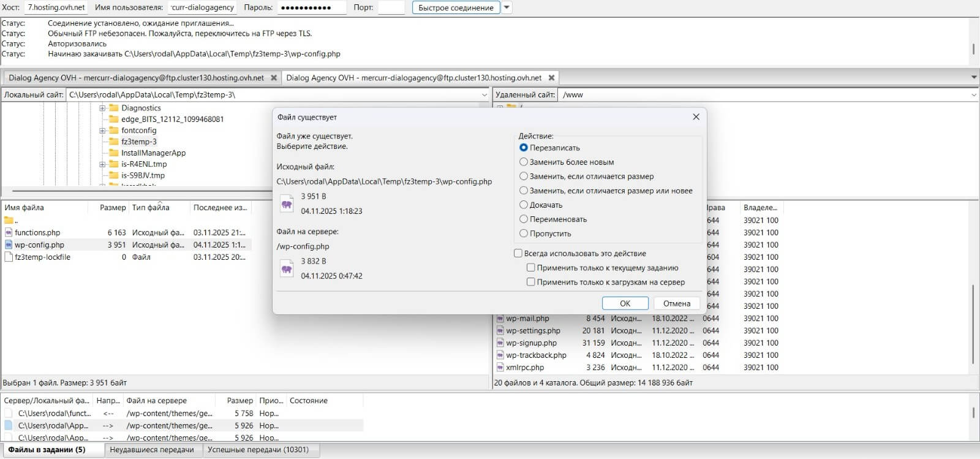Sort remote files by Владелец column
Screen dimensions: 980x459
click(760, 208)
